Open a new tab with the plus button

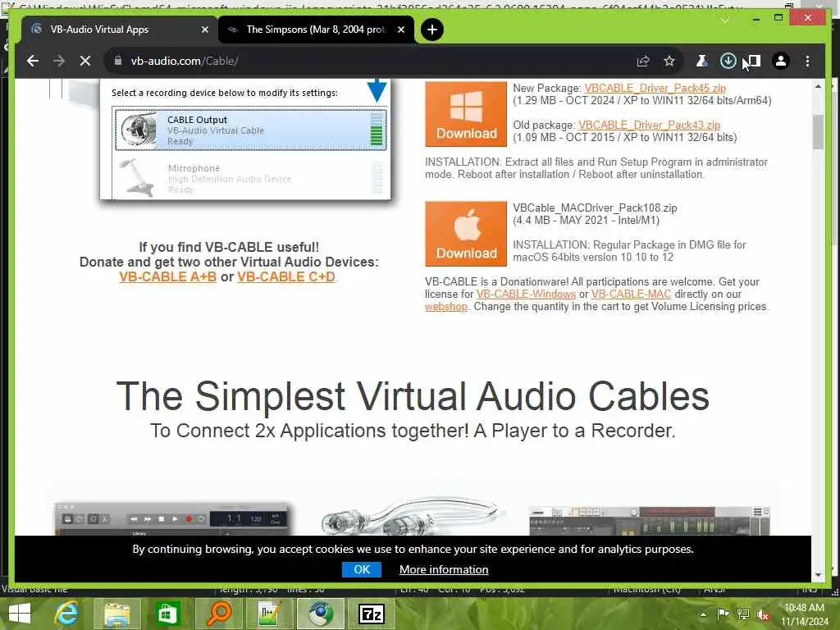click(431, 30)
